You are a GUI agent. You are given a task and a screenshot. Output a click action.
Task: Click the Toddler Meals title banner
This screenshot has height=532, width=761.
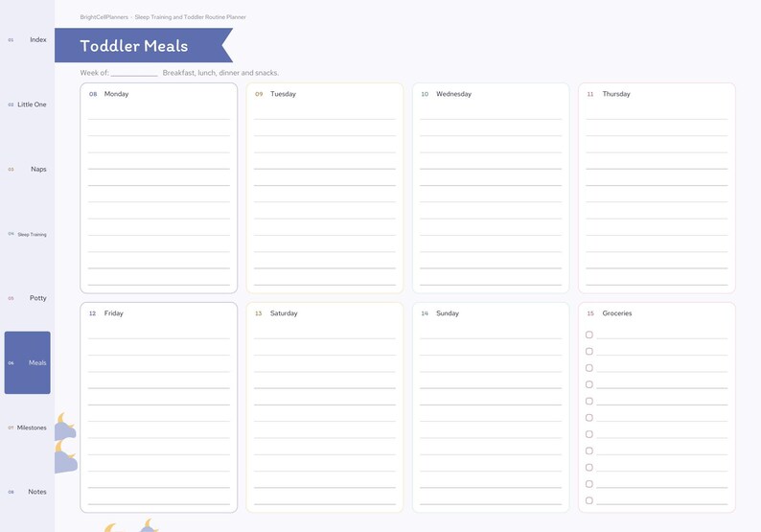pos(144,45)
